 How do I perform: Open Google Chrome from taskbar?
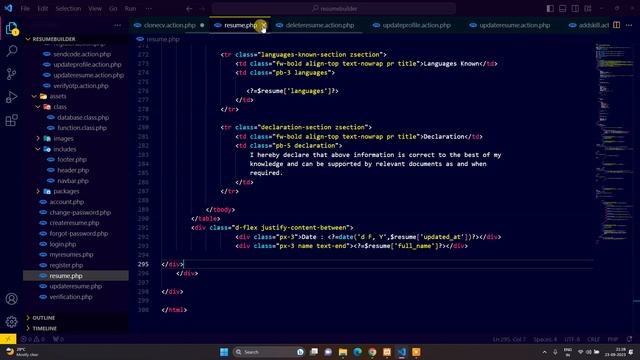tap(372, 352)
